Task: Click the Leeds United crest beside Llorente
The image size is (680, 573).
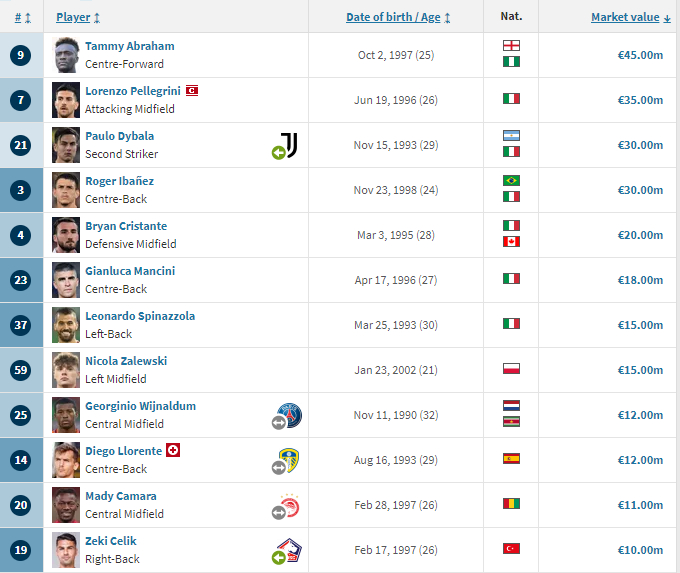Action: pos(289,460)
